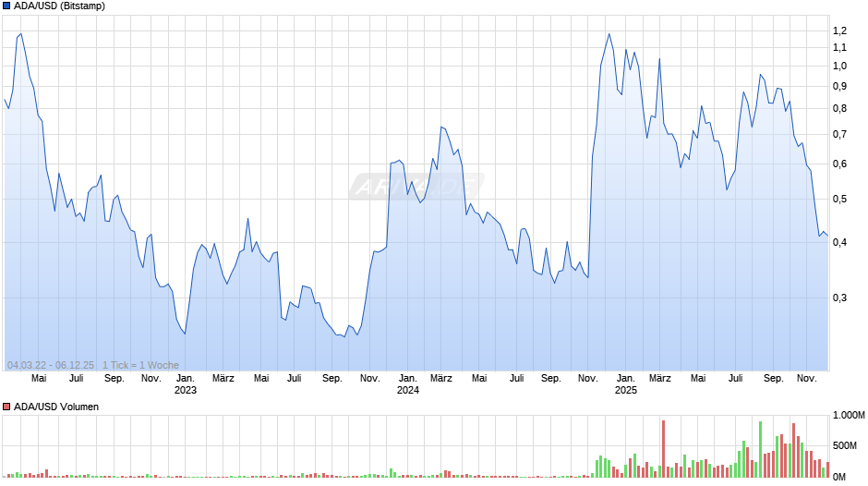Click the Jan. 2025 time axis label
The height and width of the screenshot is (486, 868).
point(626,384)
